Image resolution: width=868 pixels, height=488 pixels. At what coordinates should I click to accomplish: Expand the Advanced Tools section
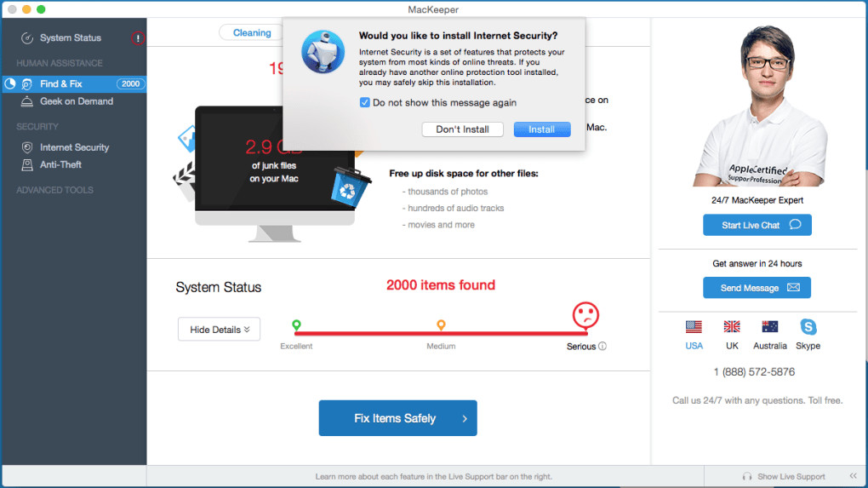point(54,190)
